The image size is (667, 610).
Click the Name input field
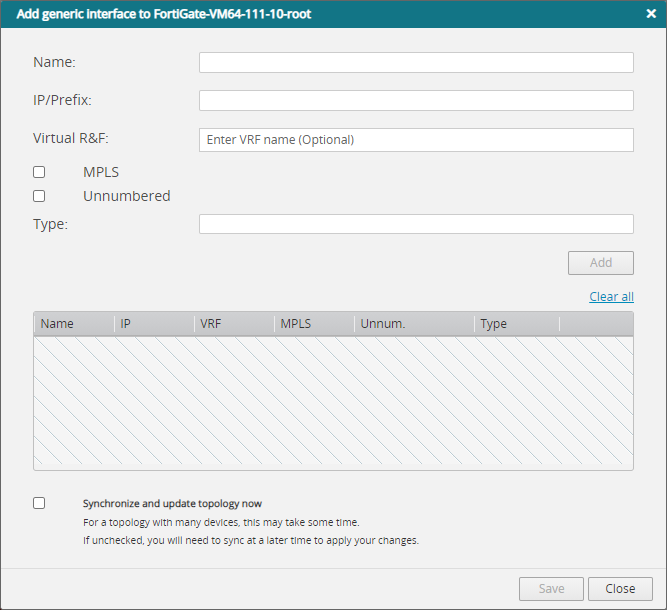tap(416, 63)
